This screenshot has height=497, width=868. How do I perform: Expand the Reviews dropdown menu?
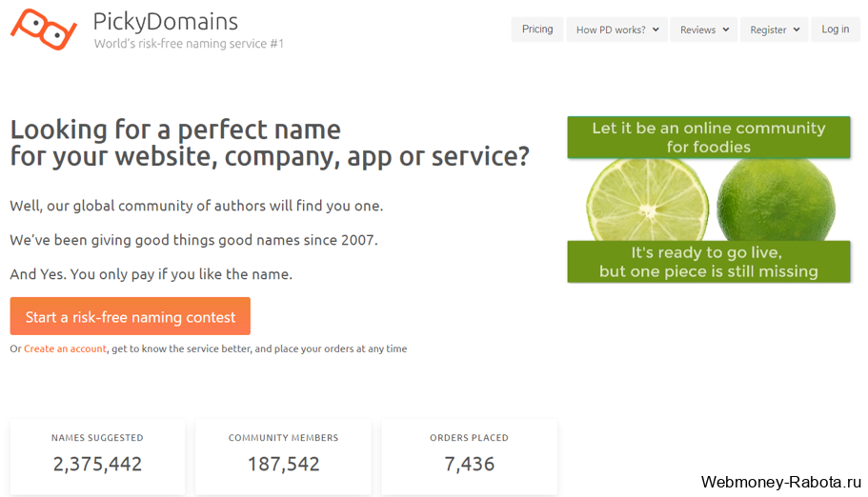coord(703,30)
